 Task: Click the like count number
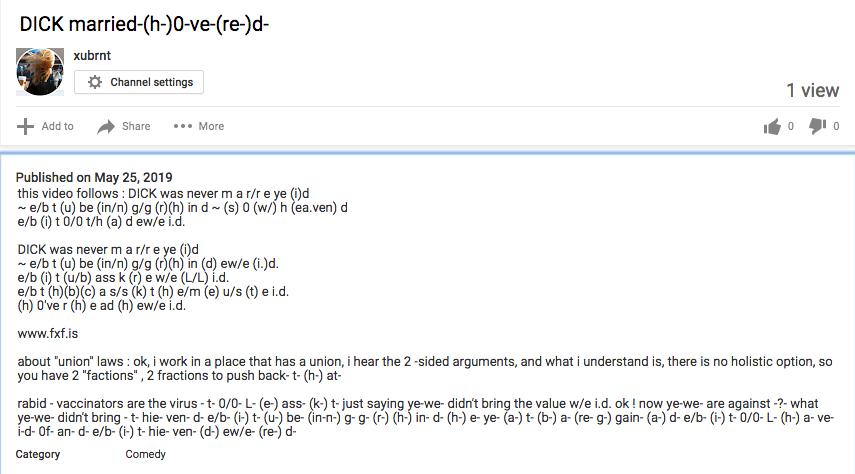(x=791, y=127)
